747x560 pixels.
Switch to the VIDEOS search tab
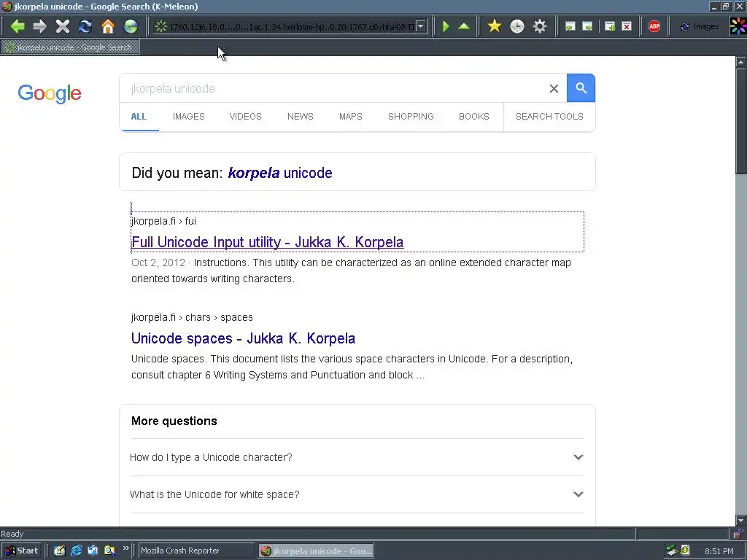(245, 117)
